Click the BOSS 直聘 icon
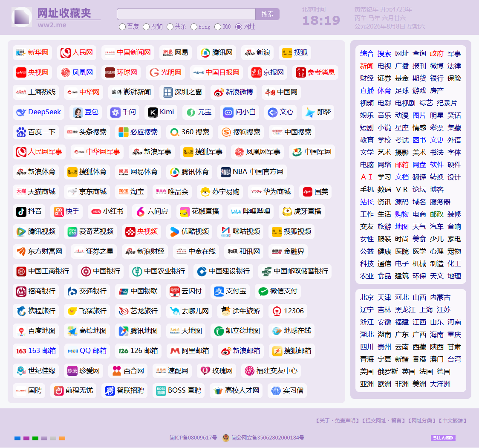 [161, 390]
